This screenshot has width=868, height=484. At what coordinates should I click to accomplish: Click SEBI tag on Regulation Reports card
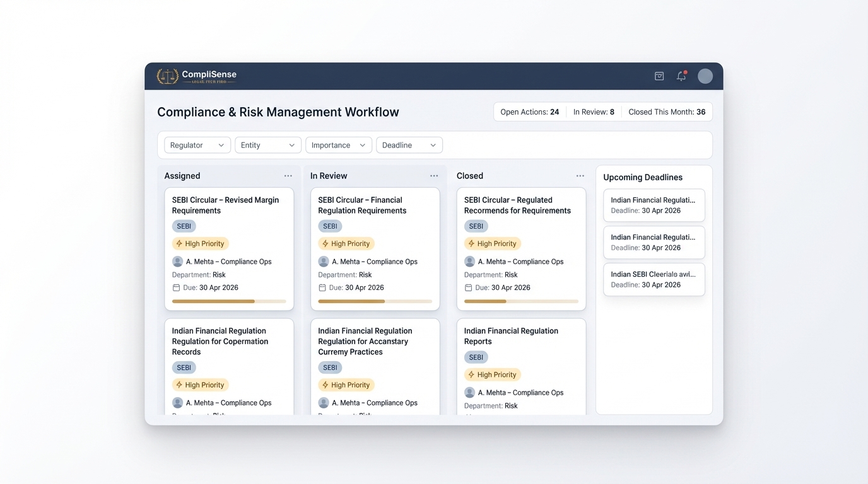tap(476, 357)
